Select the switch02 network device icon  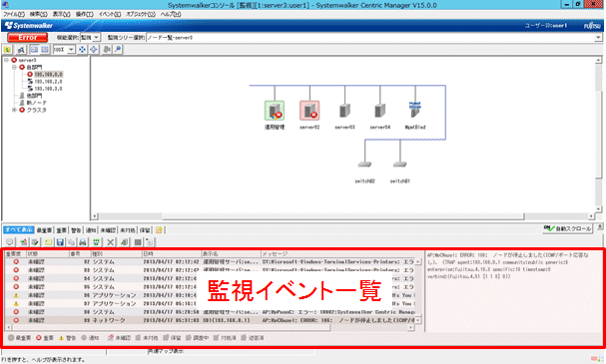(x=364, y=165)
